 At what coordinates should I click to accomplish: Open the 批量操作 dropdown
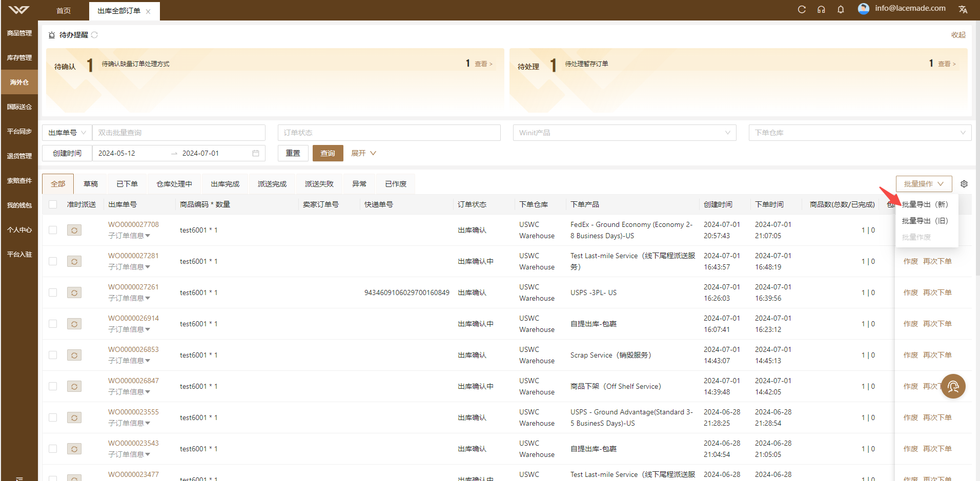924,184
